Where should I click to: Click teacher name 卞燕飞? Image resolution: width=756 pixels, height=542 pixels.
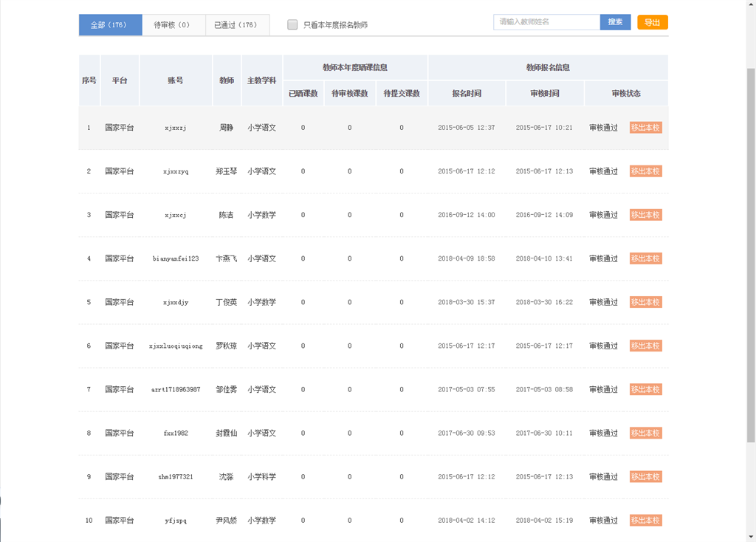(x=226, y=258)
